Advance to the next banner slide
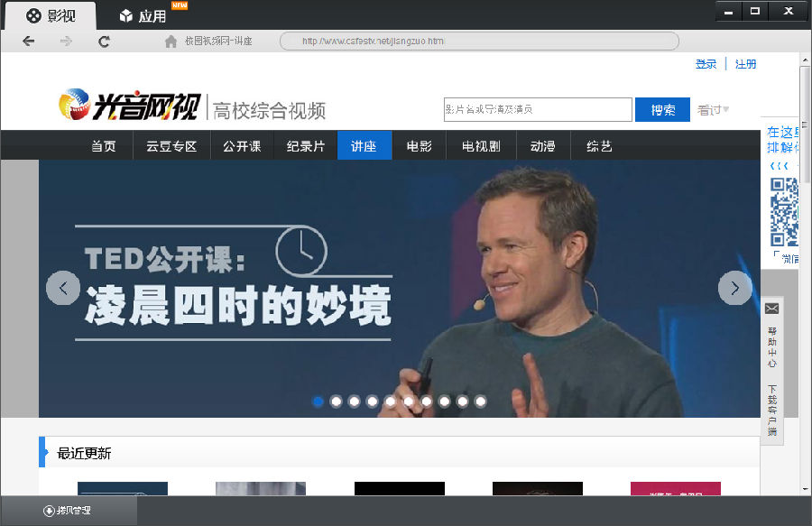The height and width of the screenshot is (526, 812). tap(734, 288)
